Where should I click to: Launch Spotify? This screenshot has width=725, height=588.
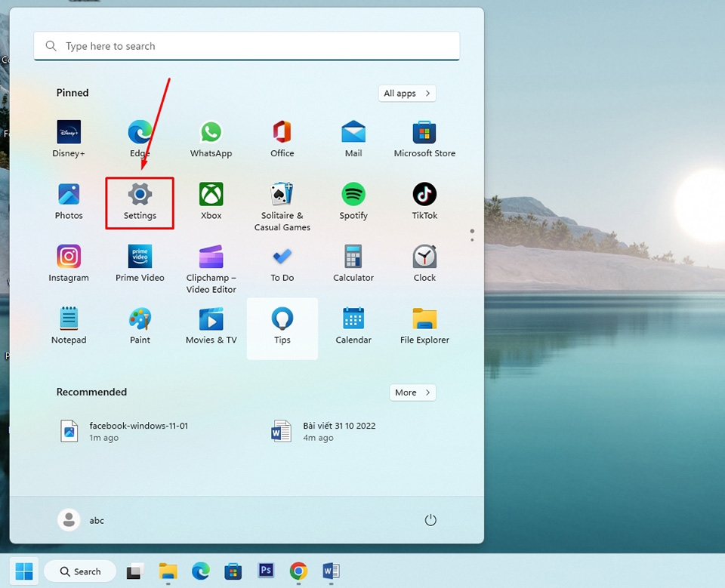[x=353, y=202]
